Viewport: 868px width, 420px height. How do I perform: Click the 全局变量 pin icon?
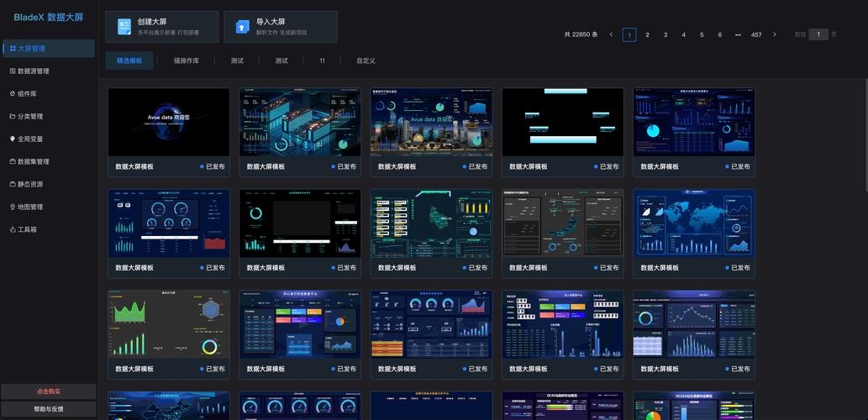tap(12, 139)
